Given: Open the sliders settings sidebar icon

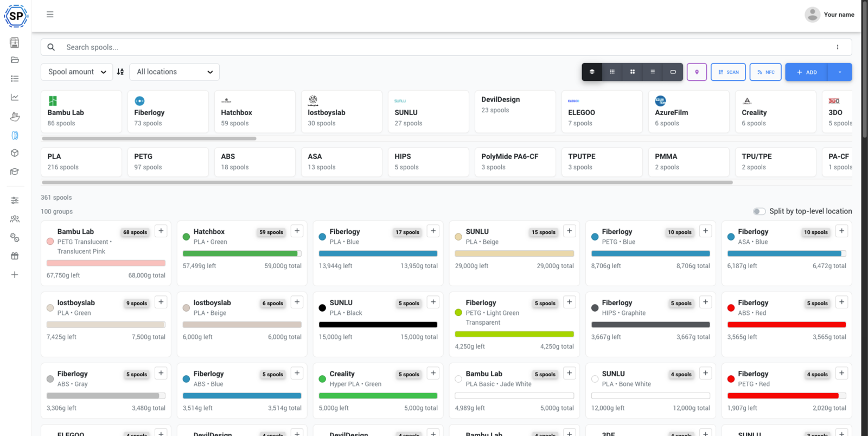Looking at the screenshot, I should pos(15,200).
